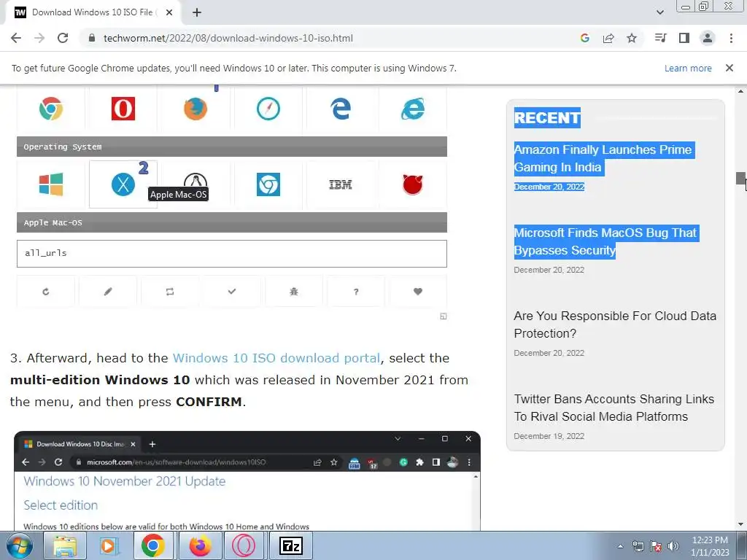The width and height of the screenshot is (747, 560).
Task: Select the Opera browser icon
Action: click(x=123, y=109)
